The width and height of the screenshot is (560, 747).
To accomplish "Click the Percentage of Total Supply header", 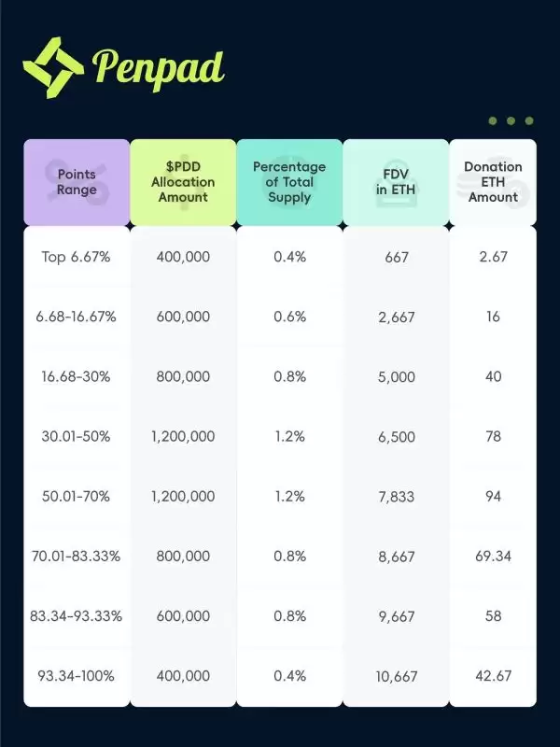I will click(x=289, y=182).
